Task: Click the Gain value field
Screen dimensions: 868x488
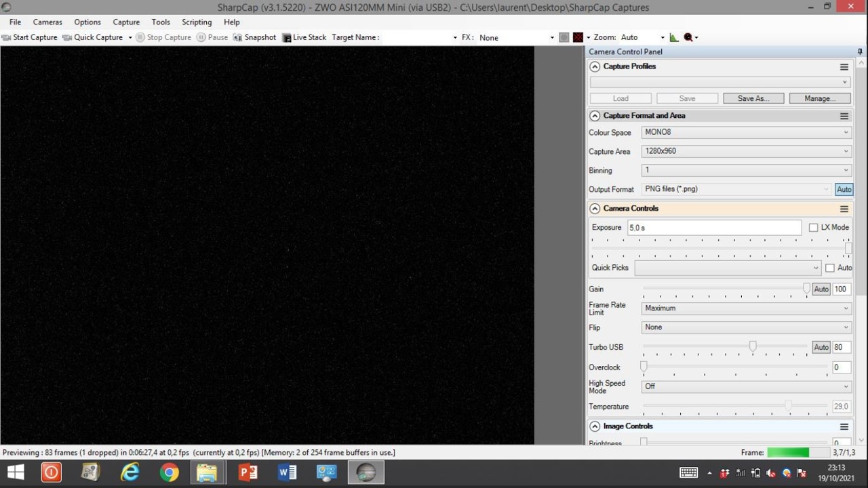Action: [842, 289]
